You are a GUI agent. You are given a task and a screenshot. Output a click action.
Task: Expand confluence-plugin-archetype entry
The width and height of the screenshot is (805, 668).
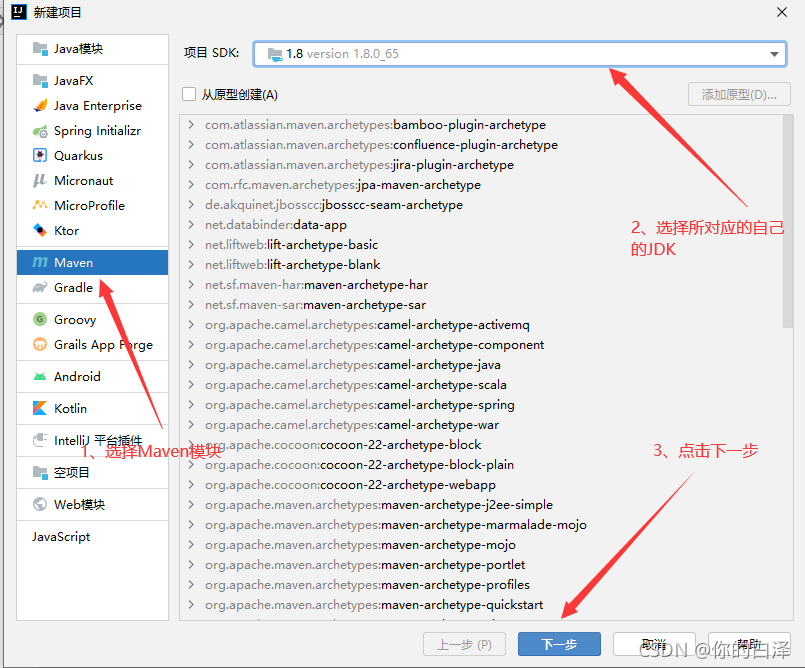(191, 144)
